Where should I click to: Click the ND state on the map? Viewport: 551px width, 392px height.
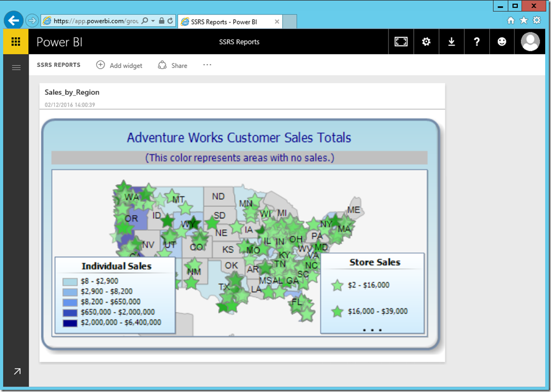218,197
